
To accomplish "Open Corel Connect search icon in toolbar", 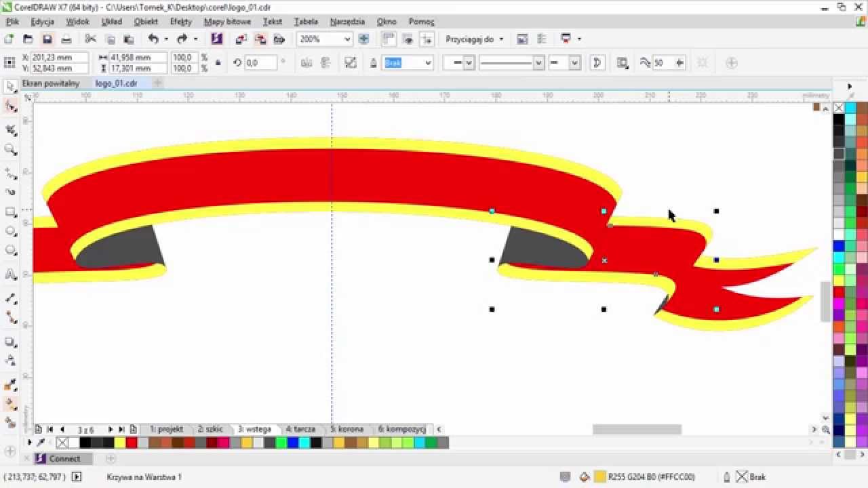I will 216,39.
